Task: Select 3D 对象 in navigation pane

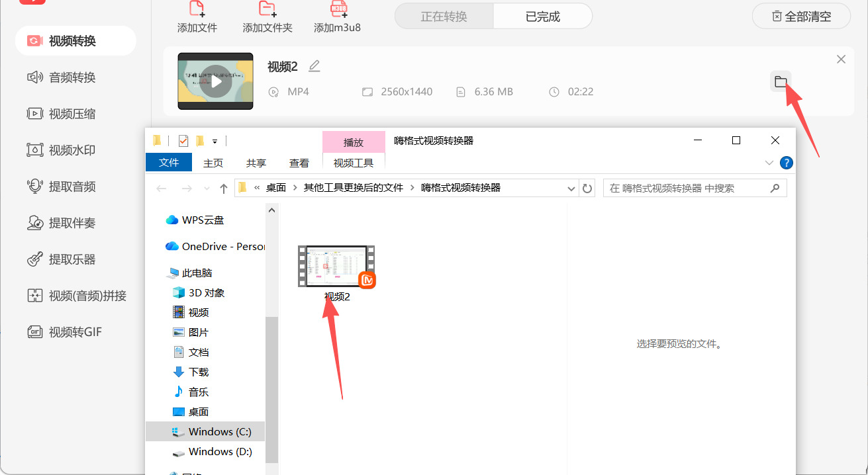Action: [x=199, y=292]
